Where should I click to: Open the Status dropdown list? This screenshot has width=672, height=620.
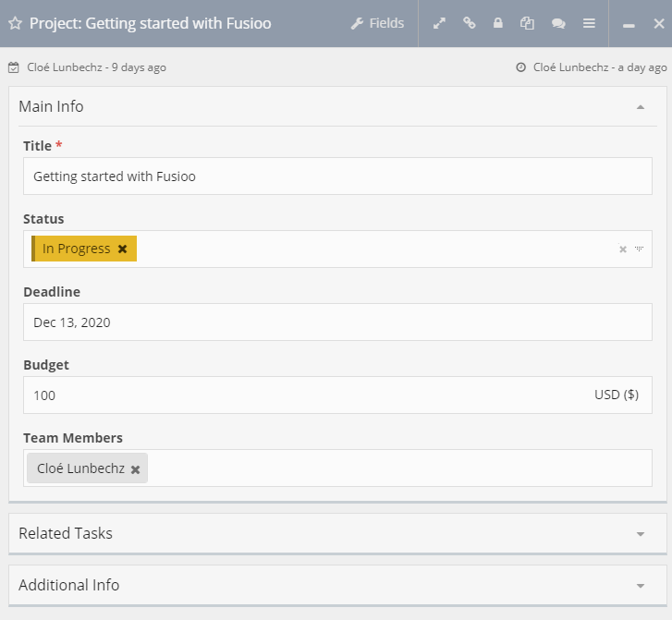[x=639, y=249]
